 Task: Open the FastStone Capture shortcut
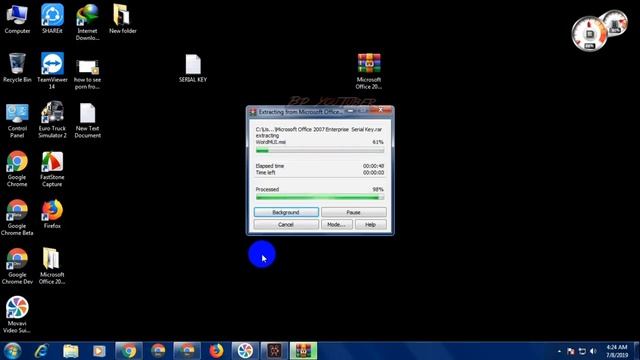52,169
